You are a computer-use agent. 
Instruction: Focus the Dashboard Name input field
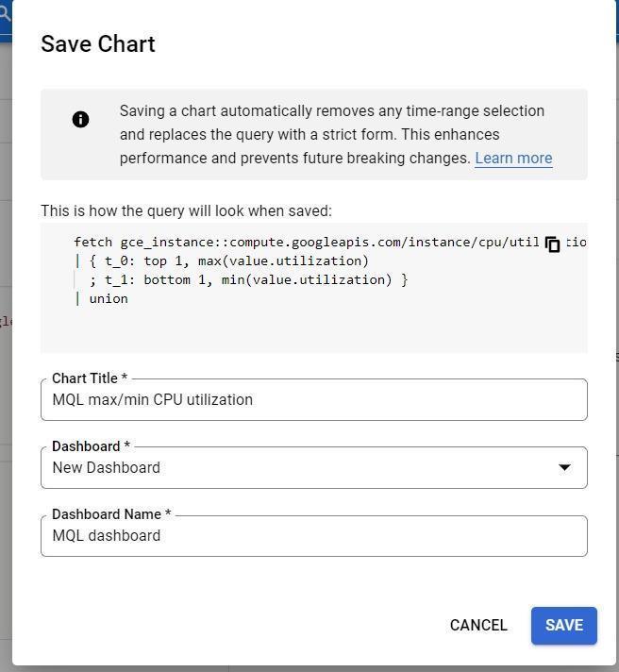tap(314, 536)
